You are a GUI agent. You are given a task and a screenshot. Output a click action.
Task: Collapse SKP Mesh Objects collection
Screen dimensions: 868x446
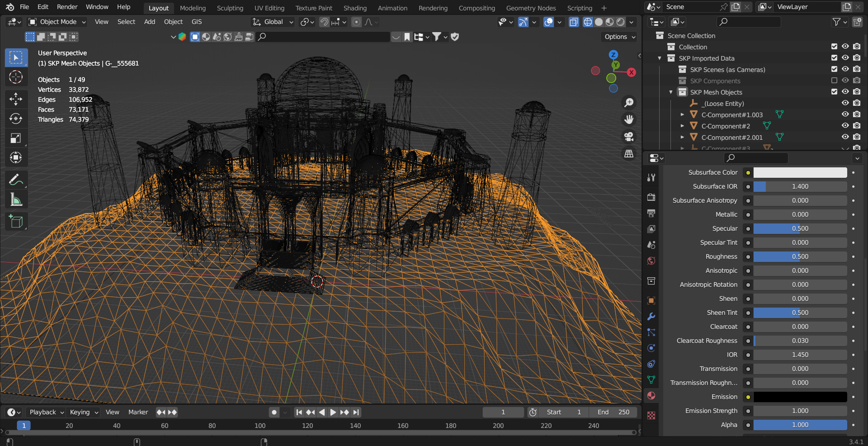pos(671,92)
